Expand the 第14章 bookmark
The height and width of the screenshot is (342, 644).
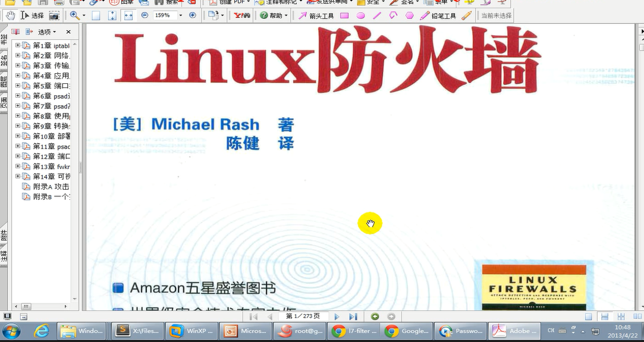(18, 176)
